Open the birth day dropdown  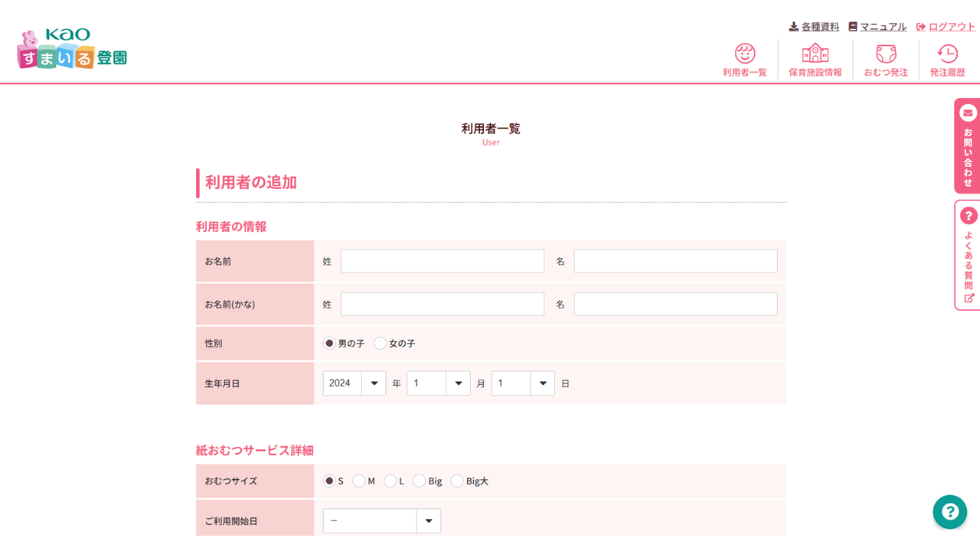523,383
